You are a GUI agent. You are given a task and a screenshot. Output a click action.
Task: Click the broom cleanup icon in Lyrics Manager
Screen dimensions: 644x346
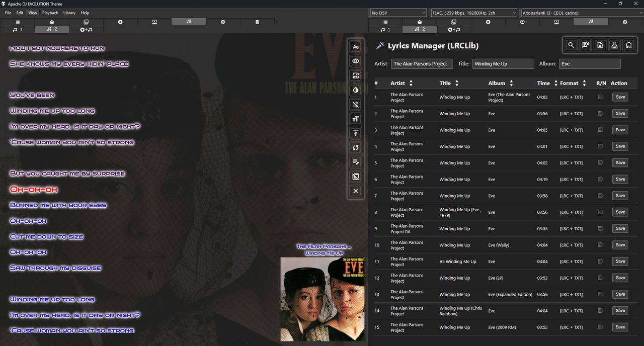point(614,45)
